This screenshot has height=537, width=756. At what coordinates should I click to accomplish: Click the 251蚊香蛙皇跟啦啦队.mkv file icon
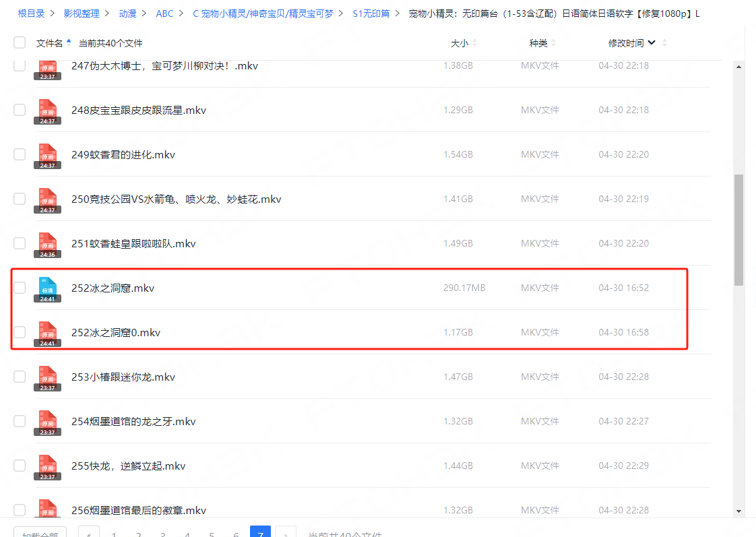[47, 244]
